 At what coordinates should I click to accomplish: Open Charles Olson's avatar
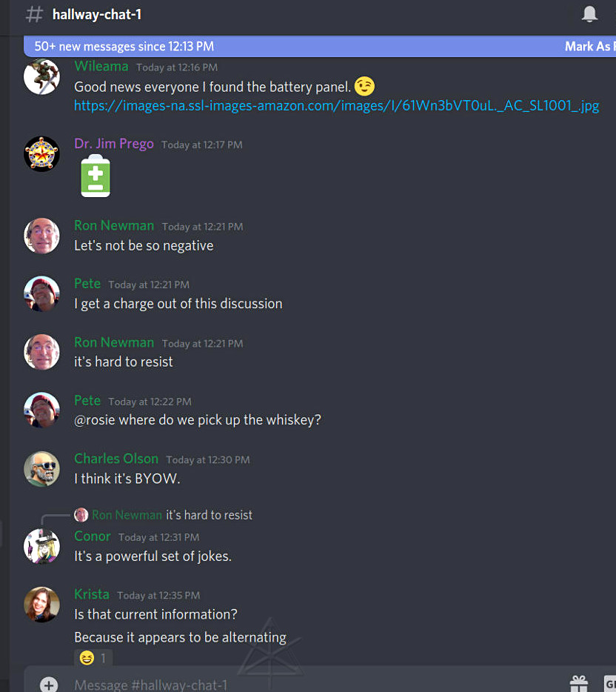pos(41,469)
